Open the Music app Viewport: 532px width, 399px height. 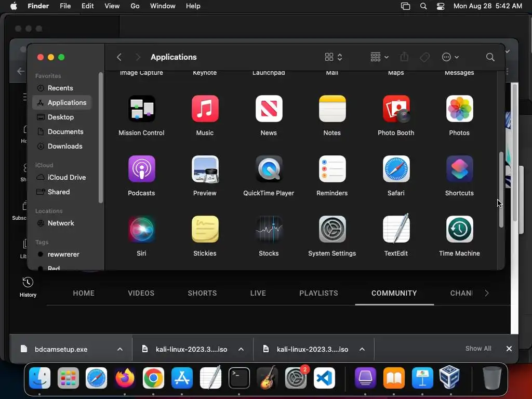point(205,109)
